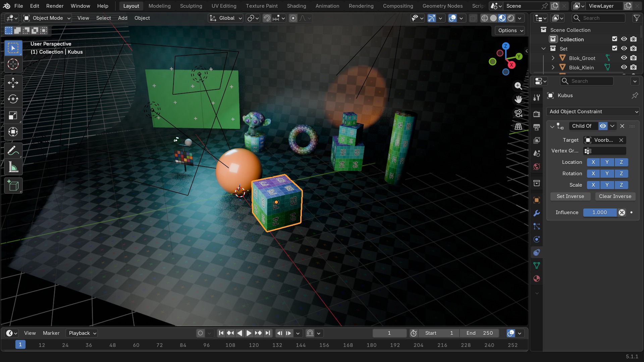Viewport: 644px width, 362px height.
Task: Select the Cursor tool in toolbar
Action: [13, 64]
